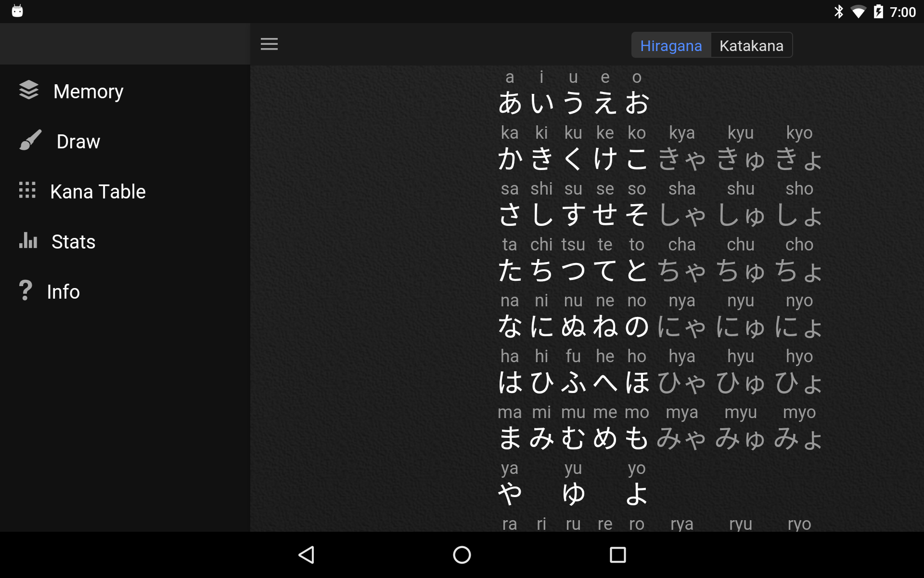This screenshot has width=924, height=578.
Task: Switch to the Katakana tab
Action: 752,45
